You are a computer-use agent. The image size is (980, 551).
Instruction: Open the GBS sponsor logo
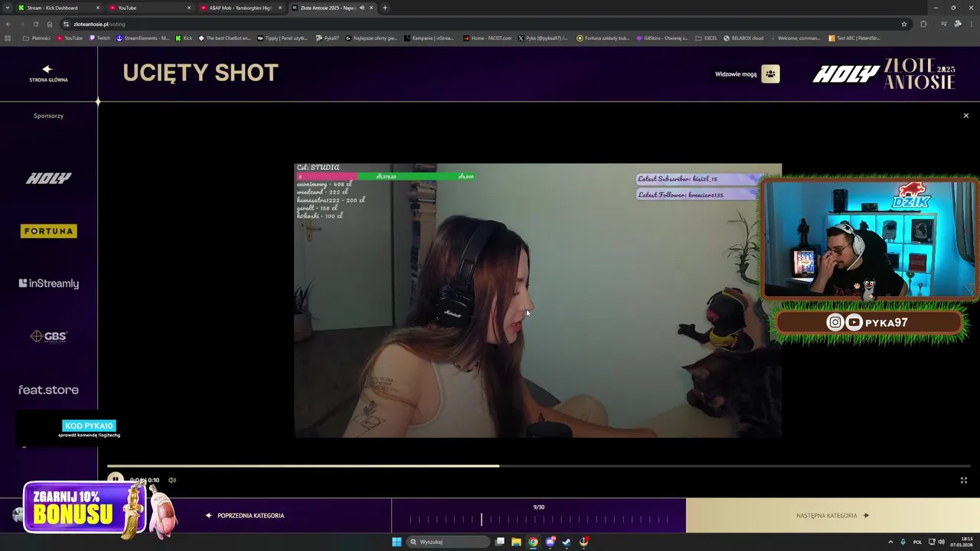[48, 337]
